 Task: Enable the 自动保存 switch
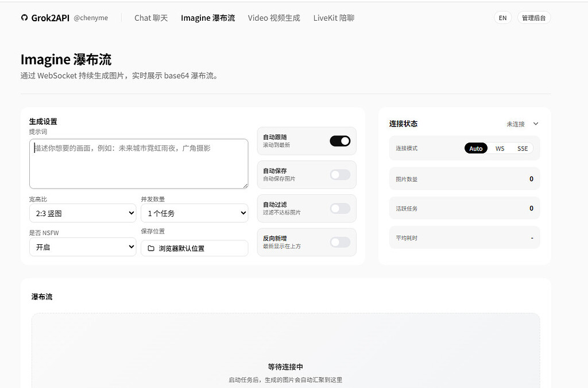click(340, 175)
